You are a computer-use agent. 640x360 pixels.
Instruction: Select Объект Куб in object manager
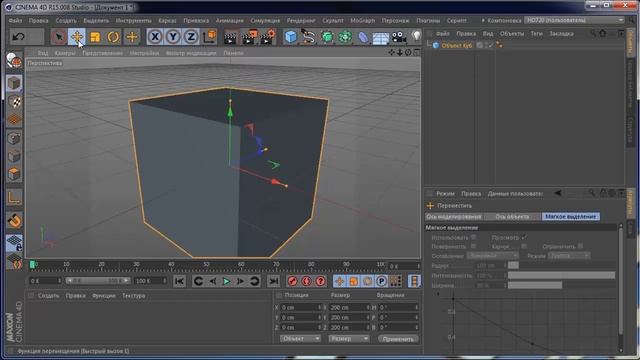tap(456, 45)
